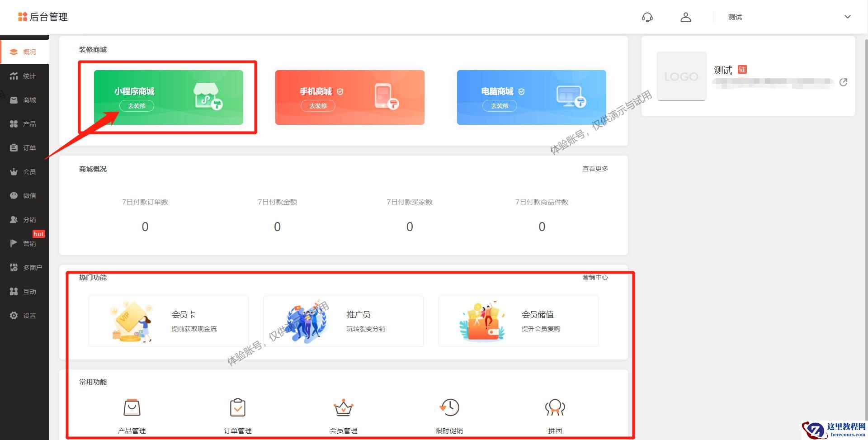Click 去装修 on the 手机商城 card
The width and height of the screenshot is (868, 440).
click(318, 106)
